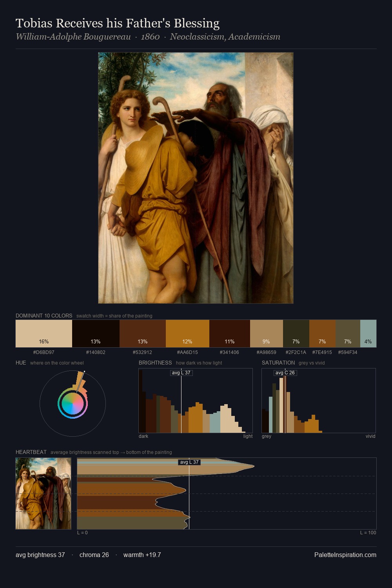Click the caption 'where on the color wheel'

point(57,363)
